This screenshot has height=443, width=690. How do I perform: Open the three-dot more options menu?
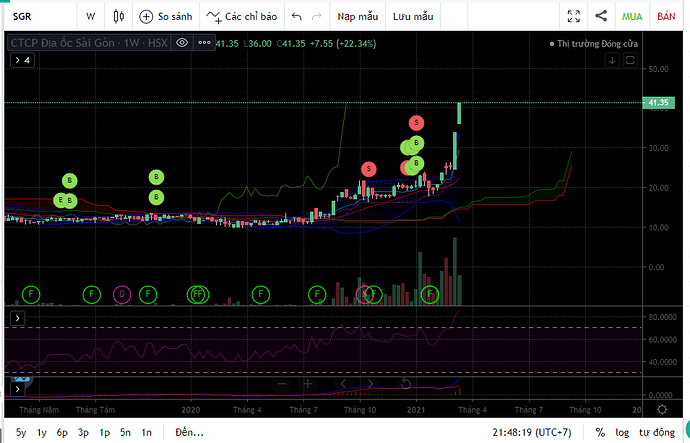[204, 43]
